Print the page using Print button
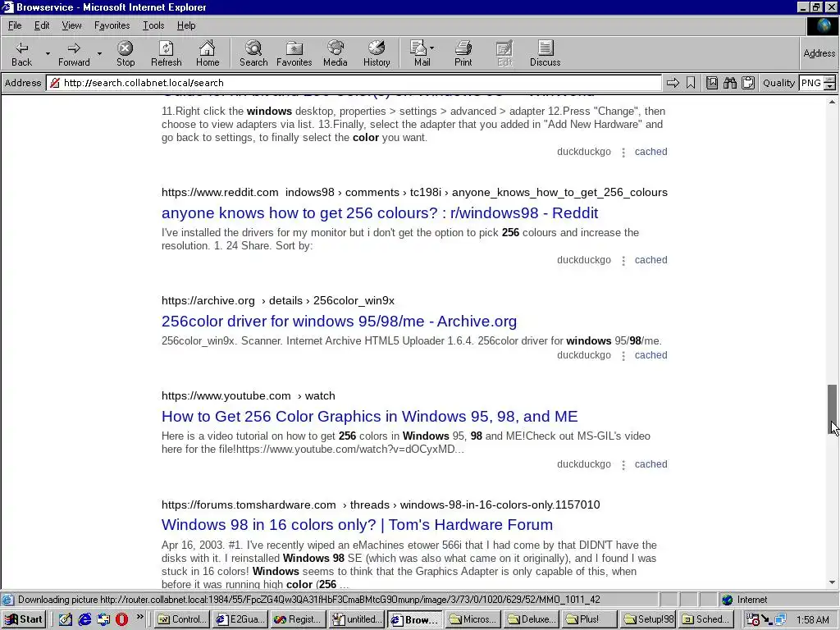This screenshot has width=840, height=630. 463,53
